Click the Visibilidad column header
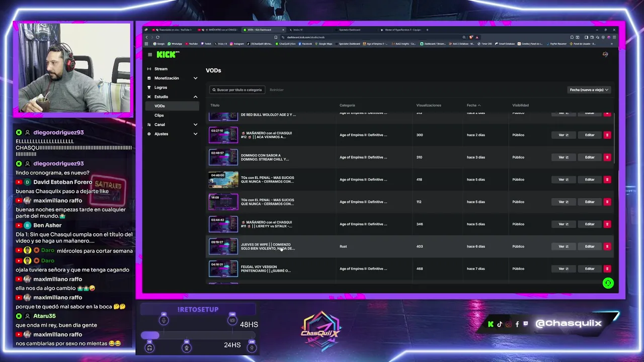 pos(520,105)
